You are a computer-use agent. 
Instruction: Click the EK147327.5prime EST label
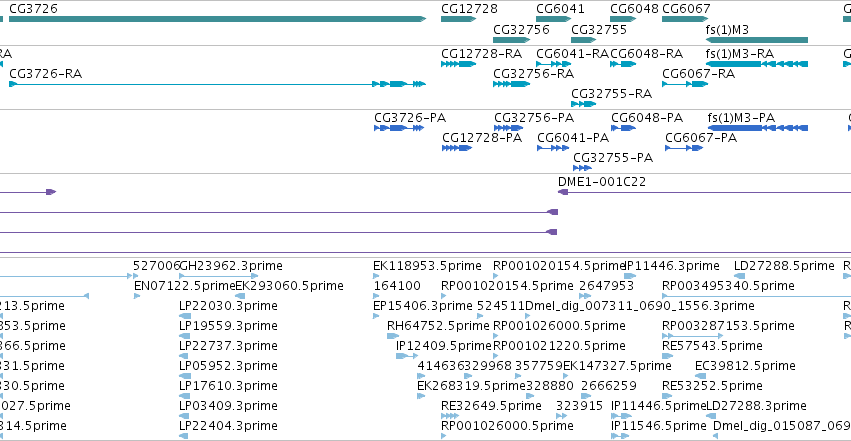click(617, 366)
